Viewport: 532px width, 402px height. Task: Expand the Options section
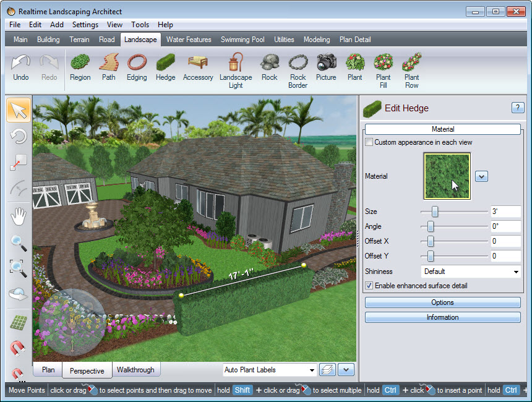pyautogui.click(x=442, y=302)
